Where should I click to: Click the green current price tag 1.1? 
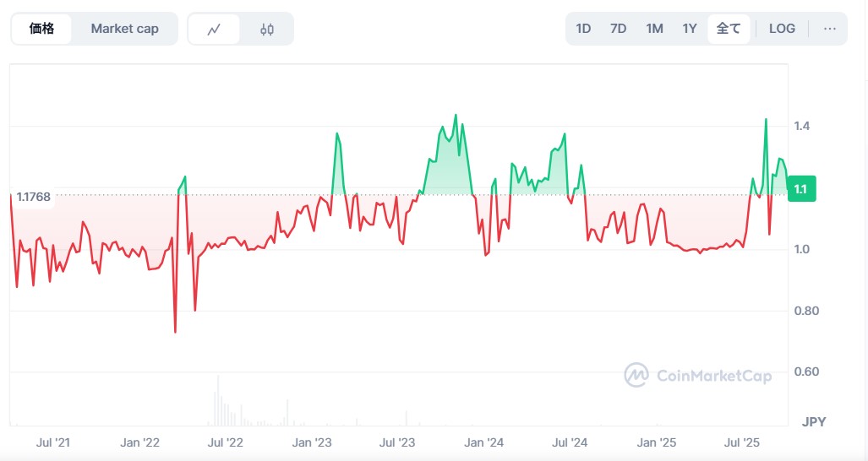pos(800,190)
